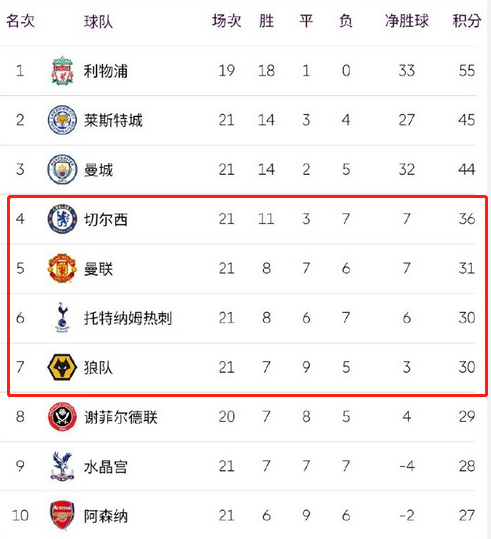Sort by the 积分 column header
The image size is (491, 539).
[x=467, y=21]
